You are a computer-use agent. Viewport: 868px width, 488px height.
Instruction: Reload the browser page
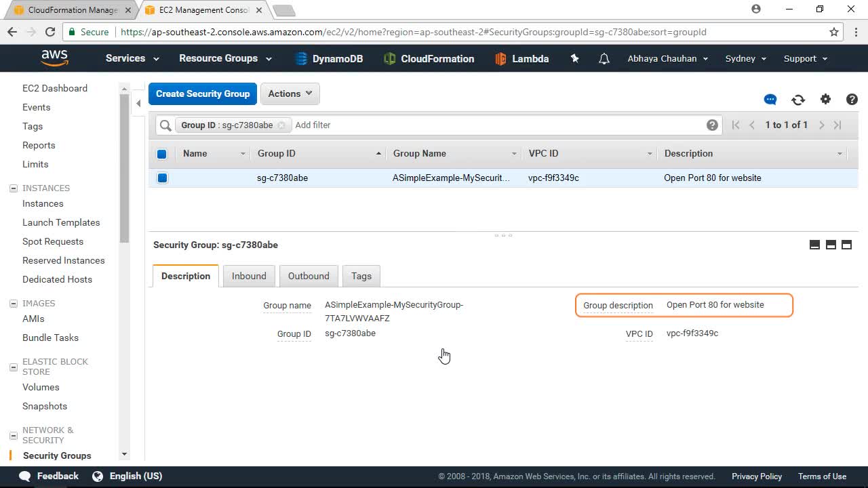[x=50, y=32]
